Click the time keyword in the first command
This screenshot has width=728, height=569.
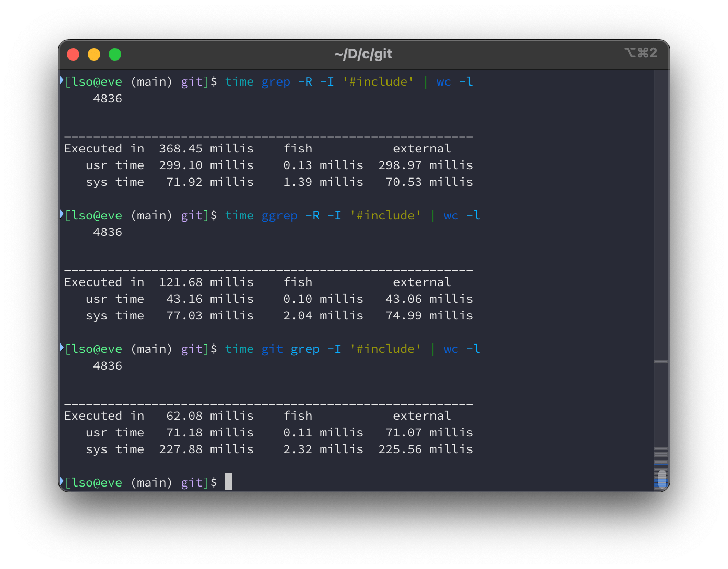tap(239, 81)
